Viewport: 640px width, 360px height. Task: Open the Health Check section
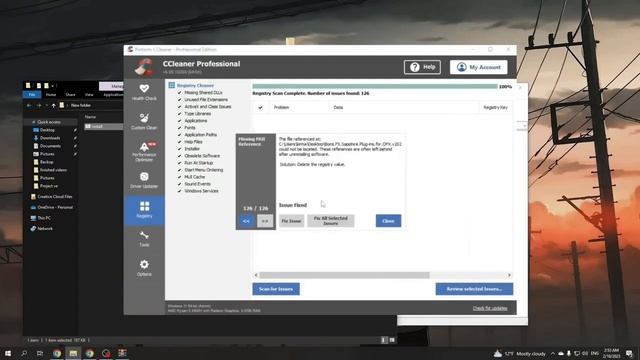tap(144, 92)
